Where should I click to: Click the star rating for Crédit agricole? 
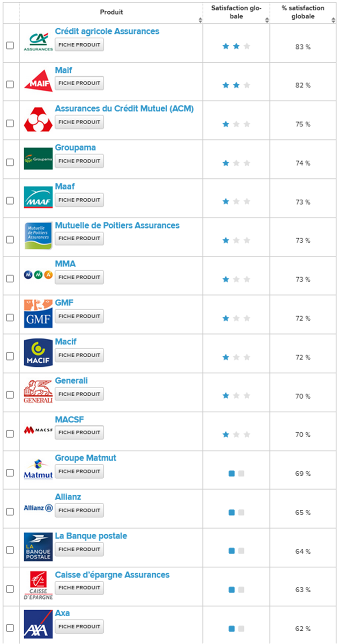(x=236, y=47)
